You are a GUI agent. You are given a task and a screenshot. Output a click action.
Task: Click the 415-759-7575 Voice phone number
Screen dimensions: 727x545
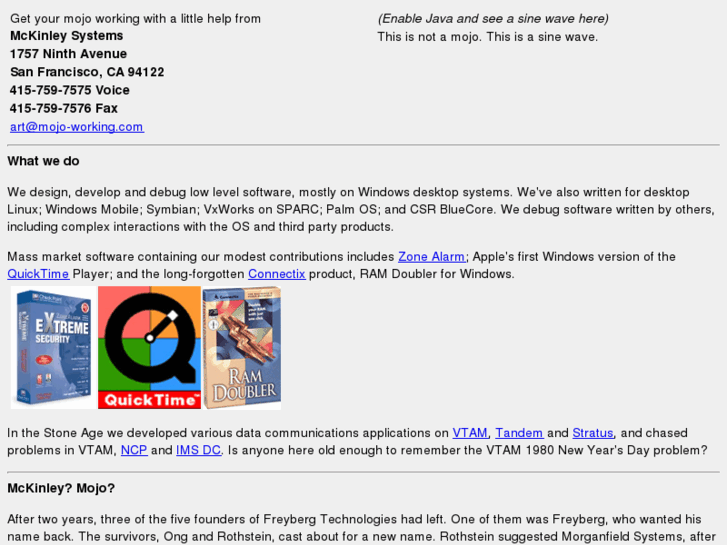click(x=70, y=90)
